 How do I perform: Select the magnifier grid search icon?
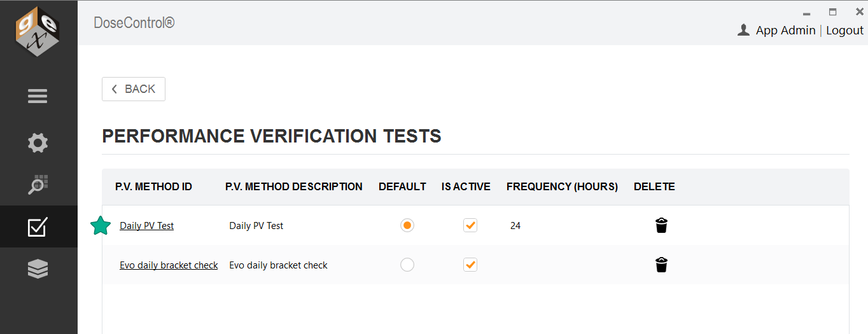38,184
